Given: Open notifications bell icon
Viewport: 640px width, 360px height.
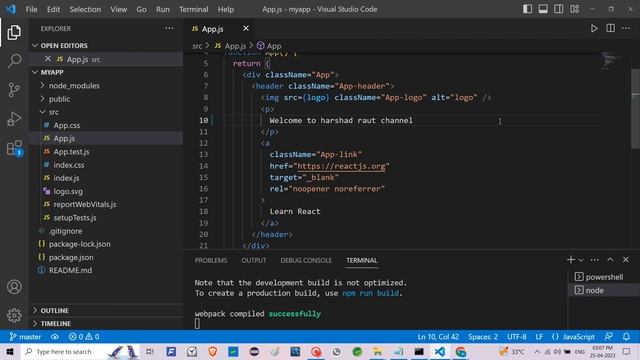Looking at the screenshot, I should [626, 337].
